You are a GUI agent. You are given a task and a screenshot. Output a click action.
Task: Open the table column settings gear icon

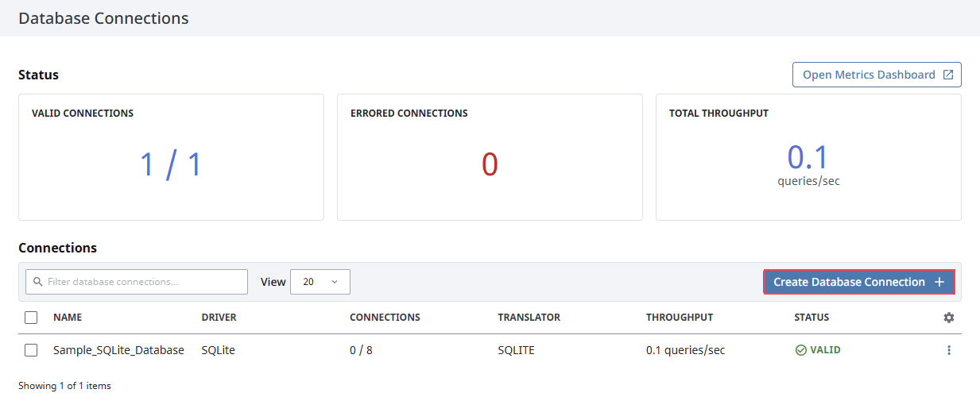coord(948,318)
